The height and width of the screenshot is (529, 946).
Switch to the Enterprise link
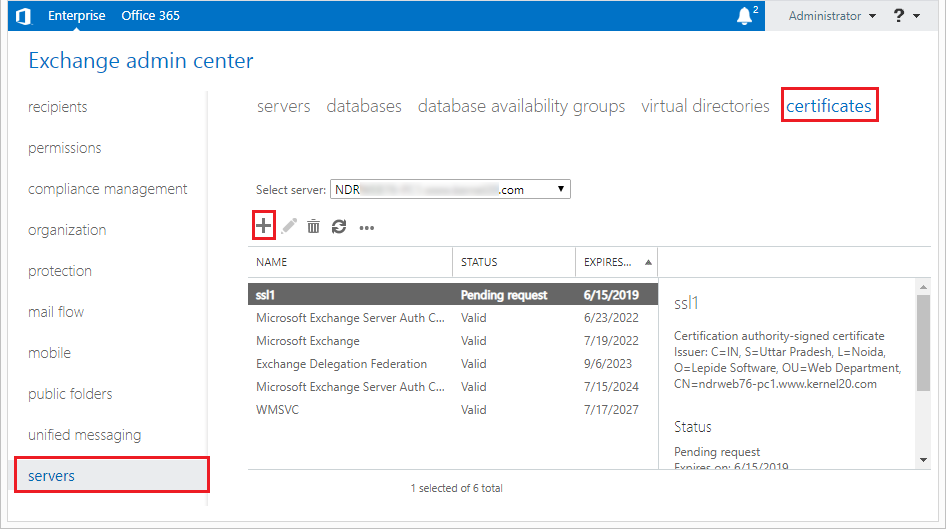coord(77,16)
